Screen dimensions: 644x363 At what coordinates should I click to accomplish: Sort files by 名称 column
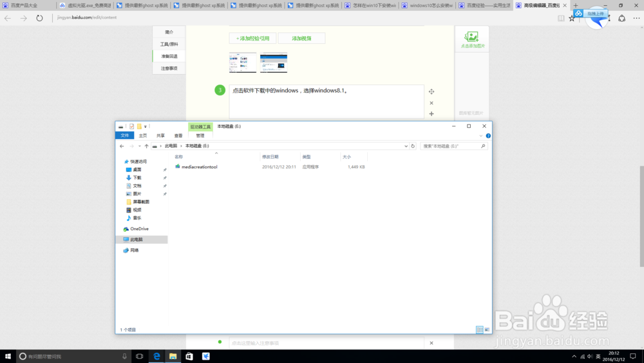216,157
